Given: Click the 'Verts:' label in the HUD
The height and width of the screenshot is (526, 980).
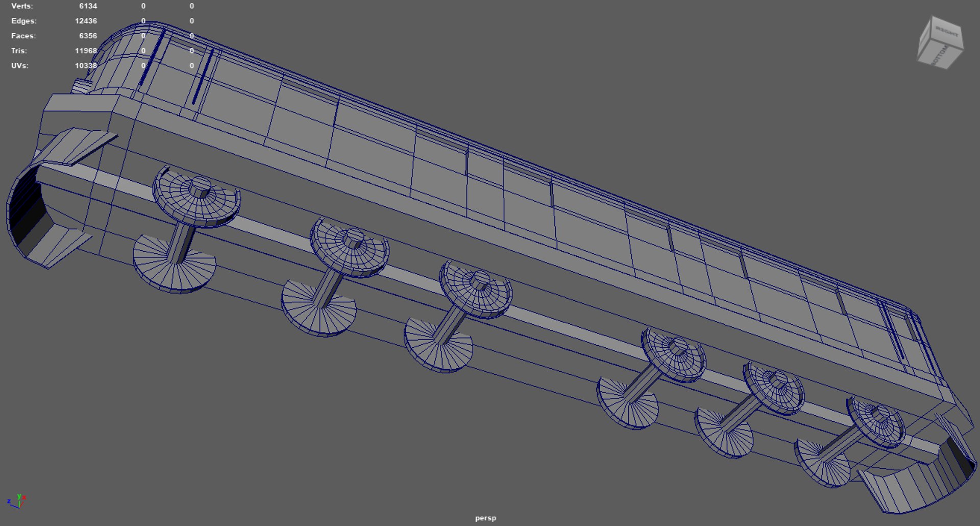Looking at the screenshot, I should (22, 6).
